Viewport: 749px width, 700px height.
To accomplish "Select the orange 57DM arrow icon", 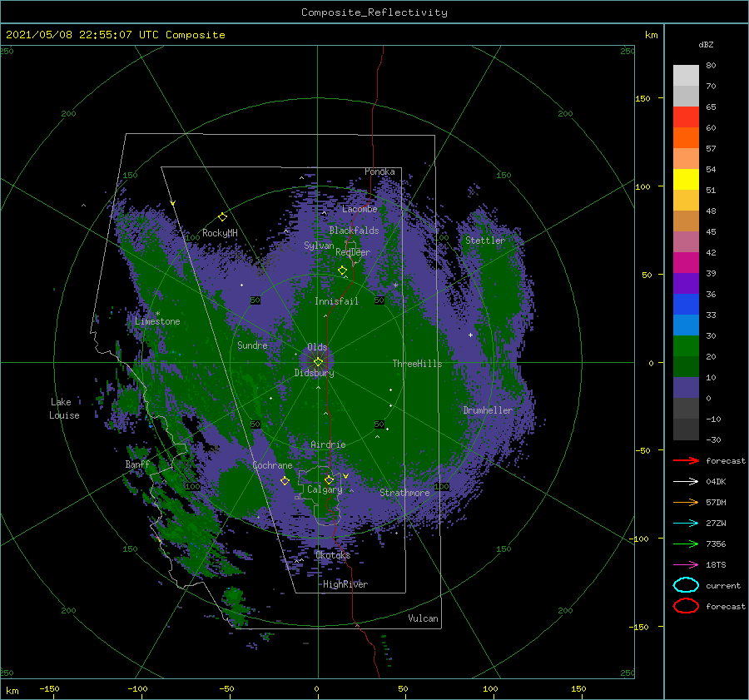I will 686,502.
